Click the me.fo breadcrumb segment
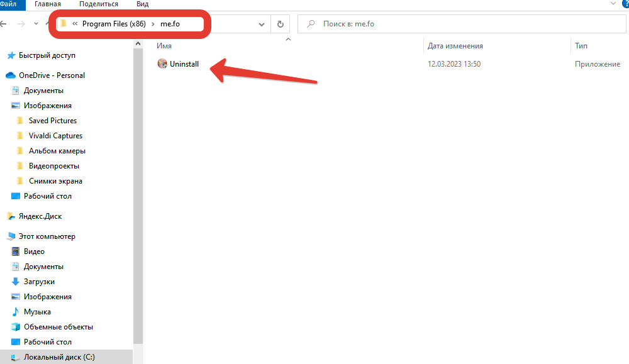 (170, 24)
